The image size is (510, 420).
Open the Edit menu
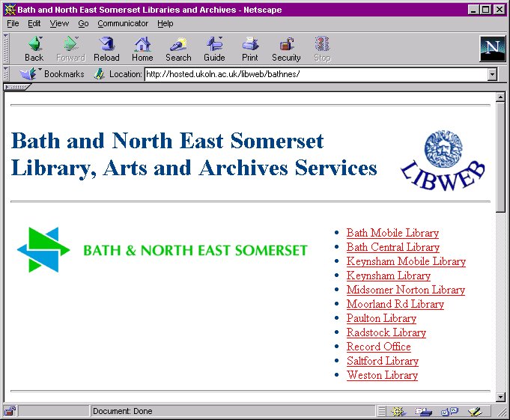(x=34, y=23)
